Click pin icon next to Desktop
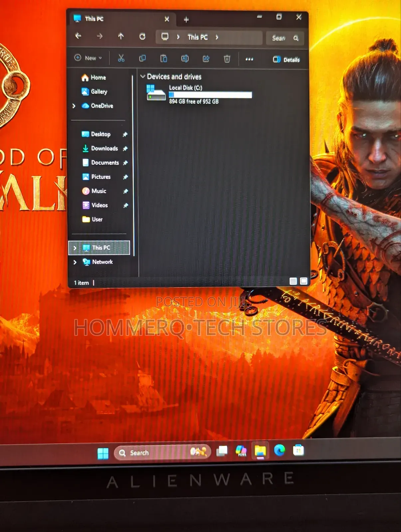Image resolution: width=401 pixels, height=532 pixels. (x=125, y=134)
